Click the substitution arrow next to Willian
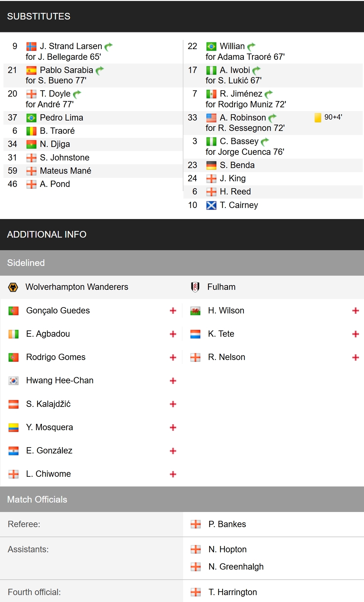This screenshot has height=602, width=364. tap(251, 47)
